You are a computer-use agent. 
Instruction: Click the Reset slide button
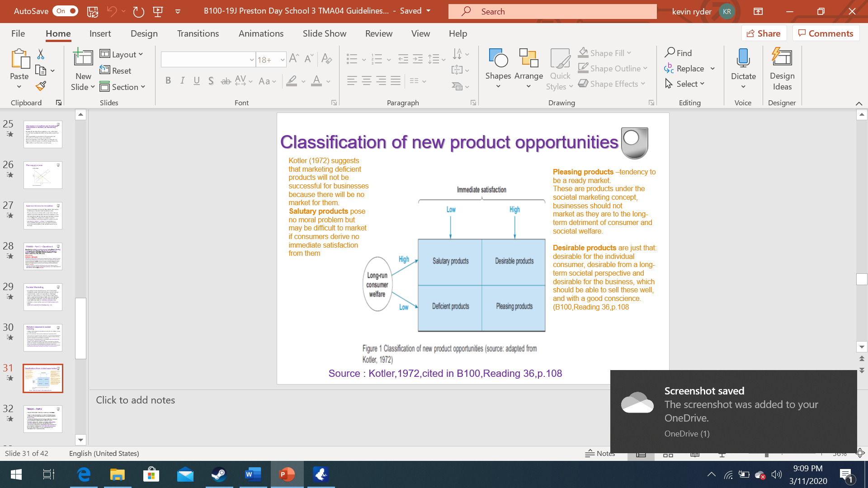[116, 70]
